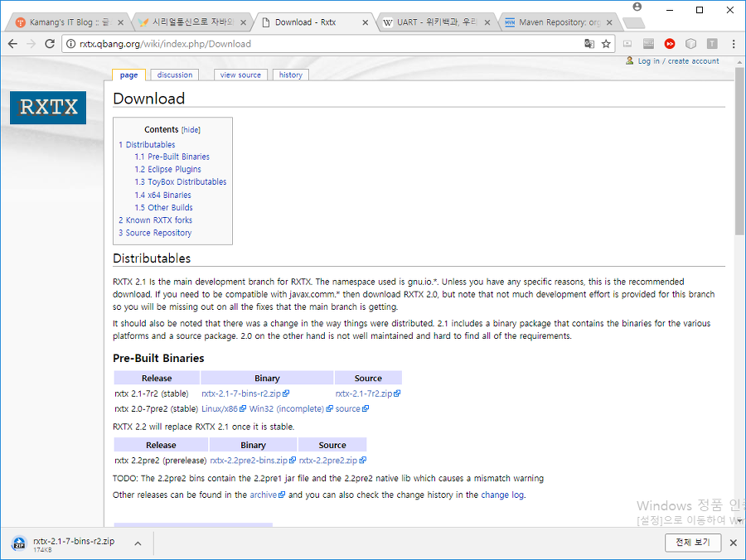This screenshot has width=746, height=560.
Task: Click the cube-shaped extension icon
Action: point(690,44)
